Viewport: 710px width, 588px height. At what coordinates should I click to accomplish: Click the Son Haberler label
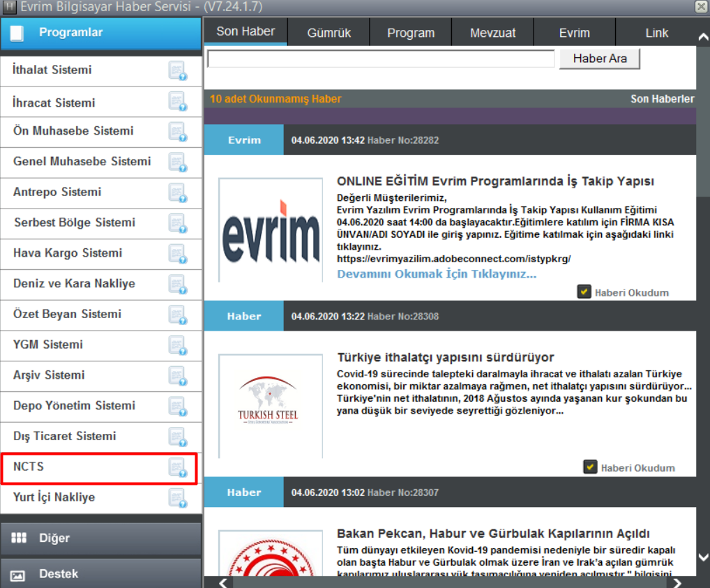(x=662, y=99)
